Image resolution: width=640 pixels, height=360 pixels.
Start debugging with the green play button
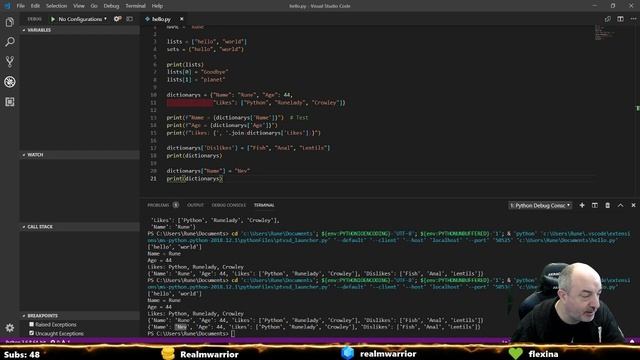click(53, 19)
